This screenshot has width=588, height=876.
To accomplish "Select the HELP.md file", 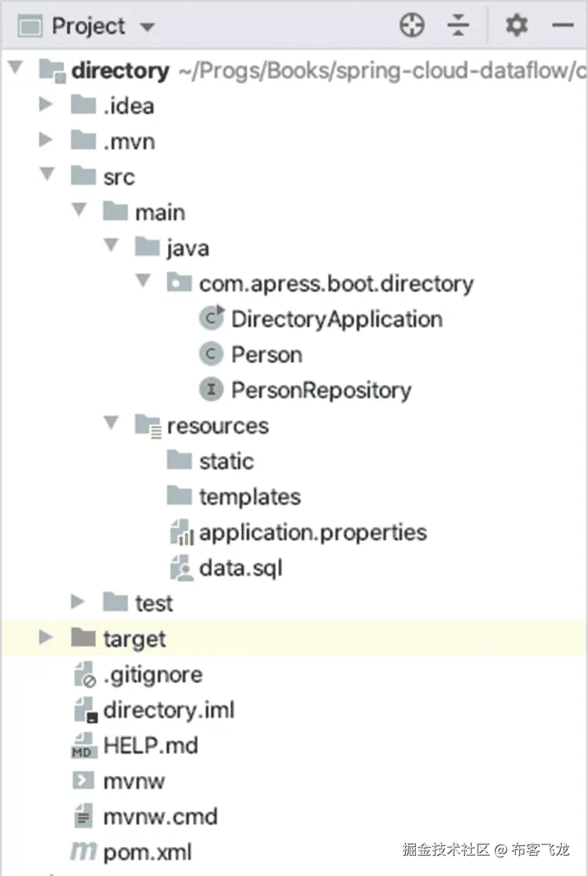I will point(150,745).
